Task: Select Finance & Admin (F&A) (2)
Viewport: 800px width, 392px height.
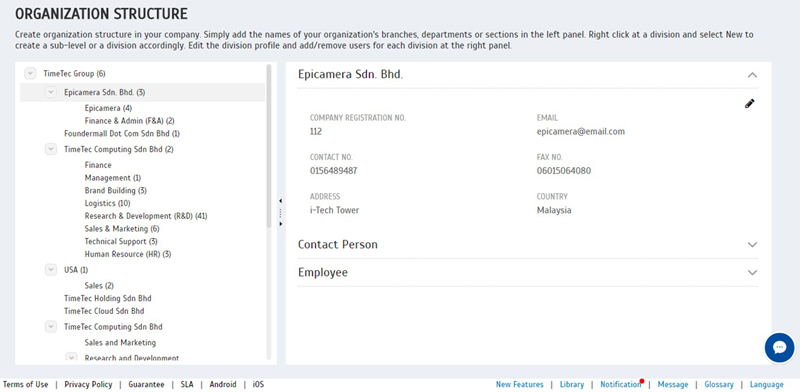Action: tap(130, 121)
